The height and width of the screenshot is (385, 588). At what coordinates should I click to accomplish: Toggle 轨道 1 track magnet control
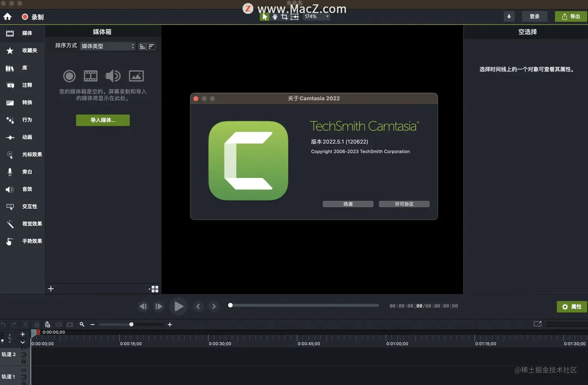point(24,377)
